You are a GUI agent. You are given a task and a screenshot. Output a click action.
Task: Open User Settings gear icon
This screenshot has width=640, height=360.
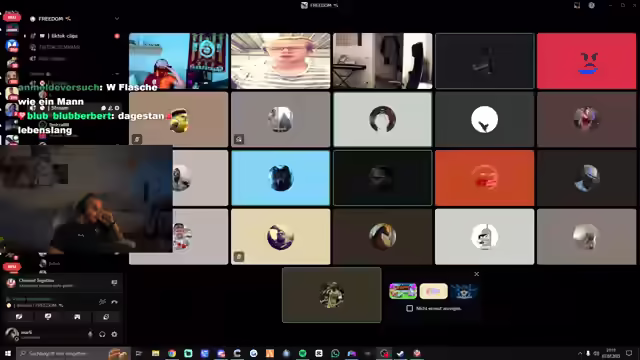[115, 334]
